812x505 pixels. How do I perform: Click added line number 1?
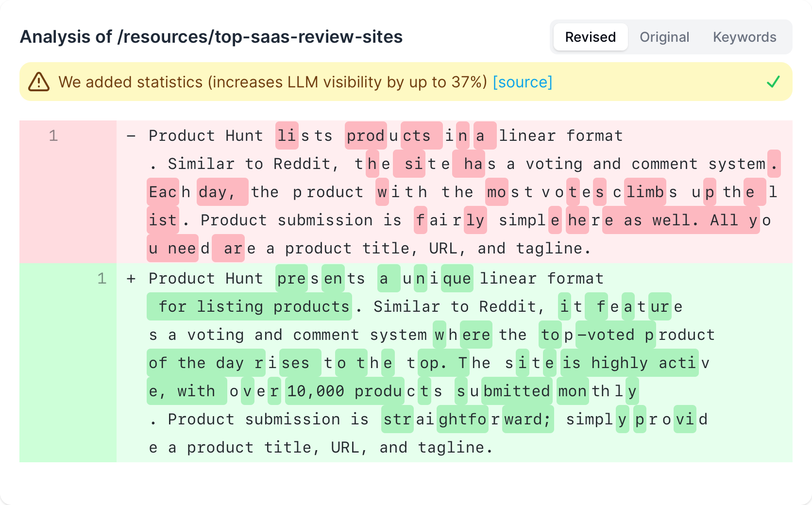click(x=102, y=279)
